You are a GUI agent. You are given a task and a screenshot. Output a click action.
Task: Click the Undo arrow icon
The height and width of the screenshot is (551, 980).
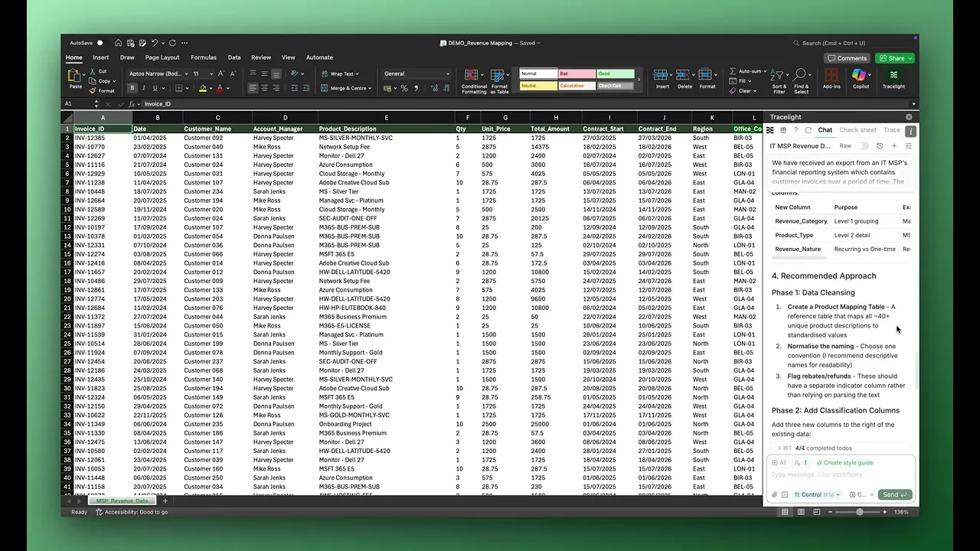(155, 43)
